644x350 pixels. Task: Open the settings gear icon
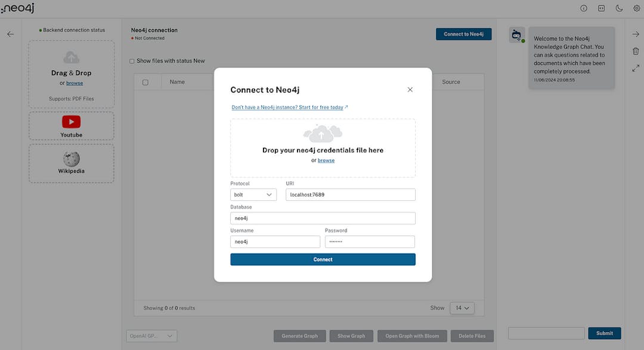pos(636,8)
